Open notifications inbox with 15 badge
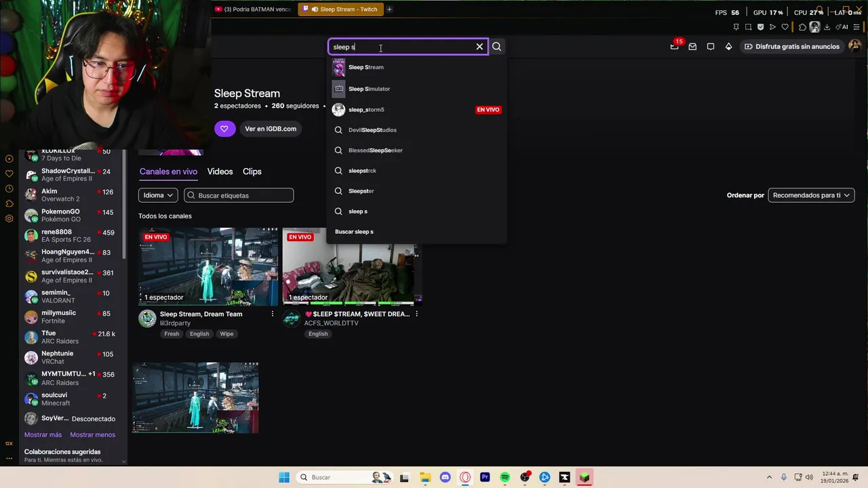This screenshot has width=868, height=488. pos(675,47)
